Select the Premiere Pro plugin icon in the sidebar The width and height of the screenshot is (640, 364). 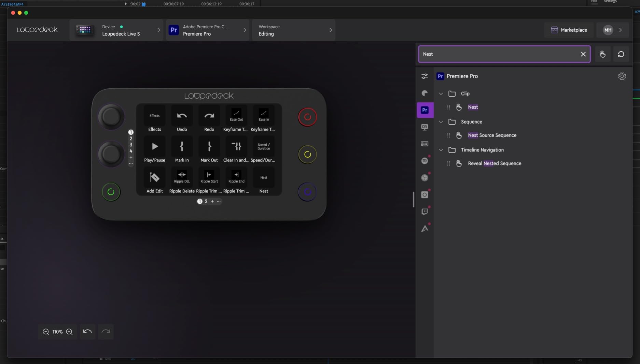425,110
